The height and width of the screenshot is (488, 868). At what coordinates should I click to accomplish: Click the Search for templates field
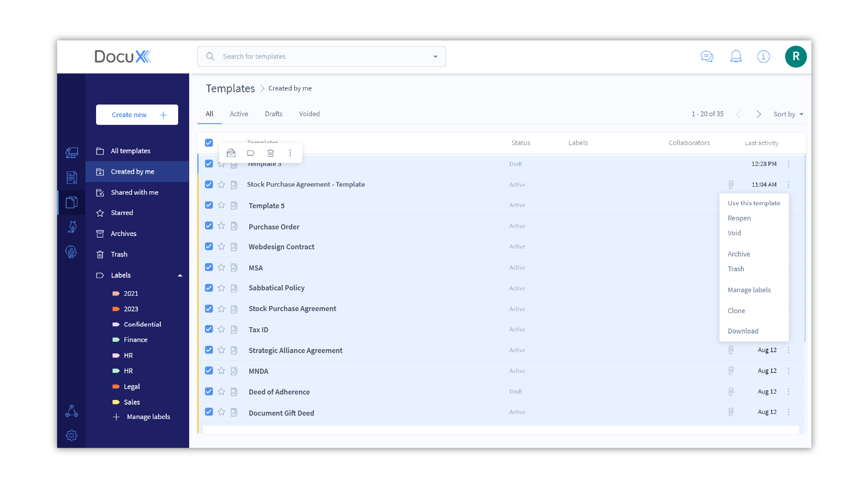321,56
